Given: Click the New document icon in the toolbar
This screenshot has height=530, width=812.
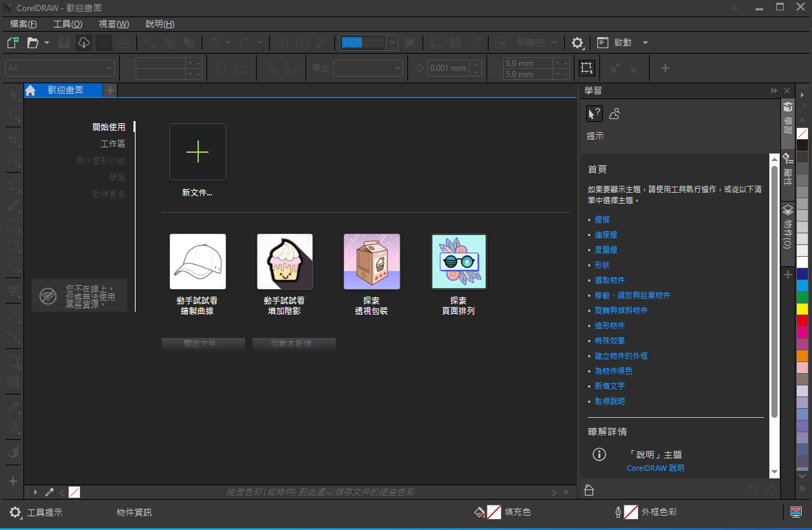Looking at the screenshot, I should tap(13, 43).
